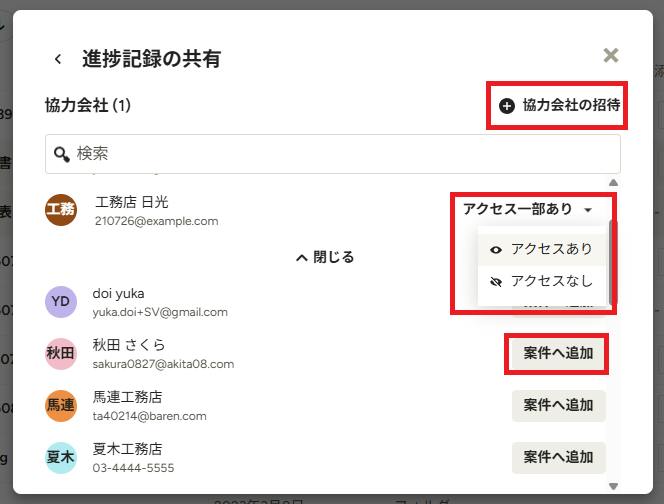Select the アクセスあり menu option

click(541, 249)
